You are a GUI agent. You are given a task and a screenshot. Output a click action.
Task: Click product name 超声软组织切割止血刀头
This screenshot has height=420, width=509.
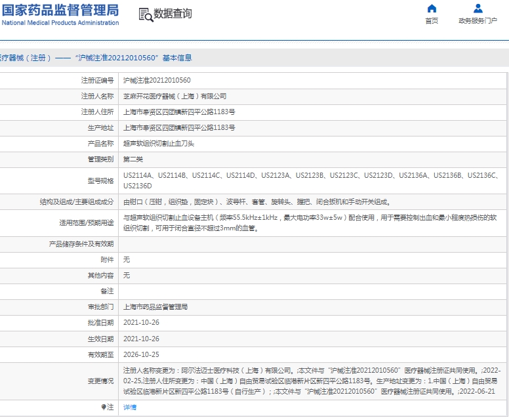point(159,144)
